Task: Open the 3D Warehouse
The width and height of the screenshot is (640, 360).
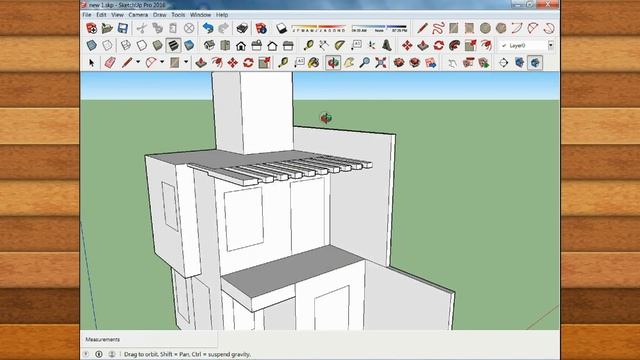Action: click(x=399, y=63)
